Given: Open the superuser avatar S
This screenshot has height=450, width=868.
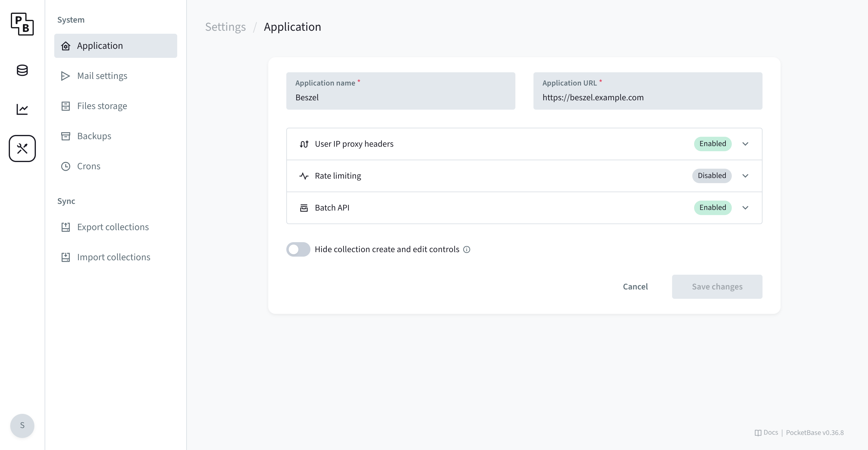Looking at the screenshot, I should click(x=22, y=425).
